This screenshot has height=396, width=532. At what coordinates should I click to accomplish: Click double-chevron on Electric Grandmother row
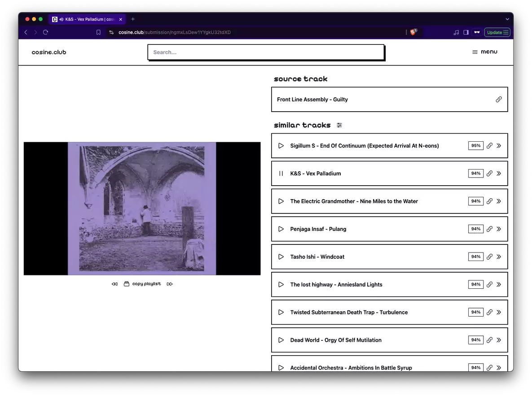click(x=499, y=201)
